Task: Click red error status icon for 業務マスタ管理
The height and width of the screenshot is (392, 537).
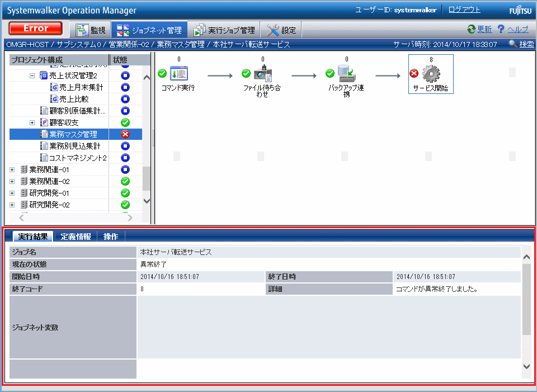Action: pos(125,134)
